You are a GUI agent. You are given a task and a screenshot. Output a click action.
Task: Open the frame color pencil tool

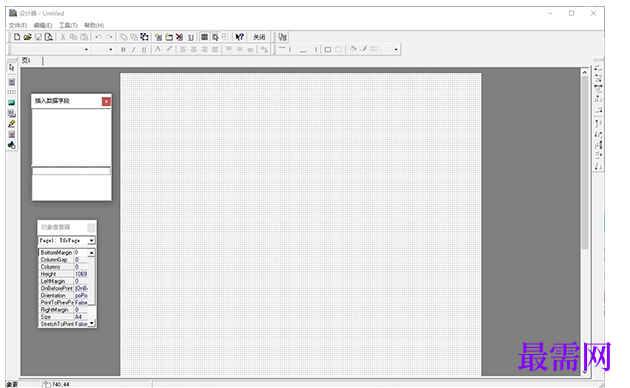(363, 49)
